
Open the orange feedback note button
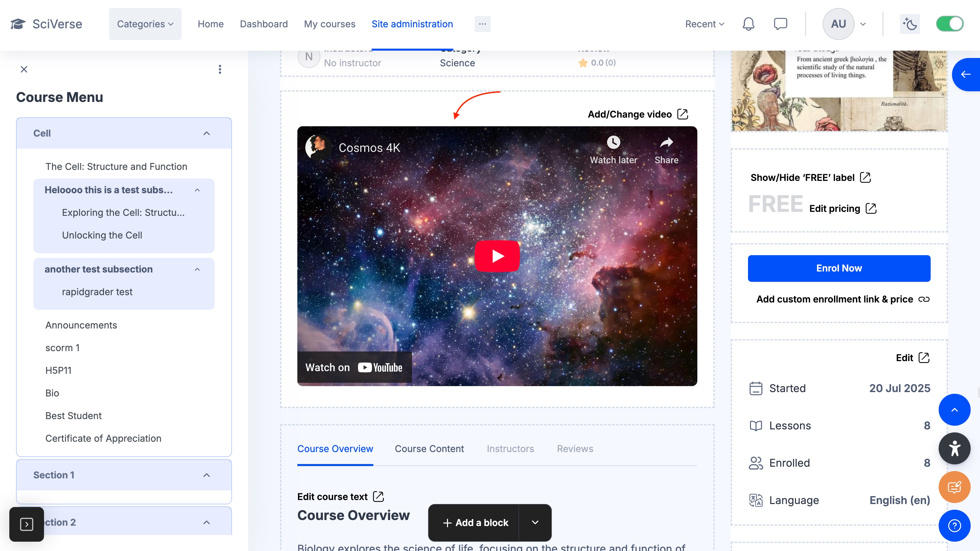click(x=954, y=487)
